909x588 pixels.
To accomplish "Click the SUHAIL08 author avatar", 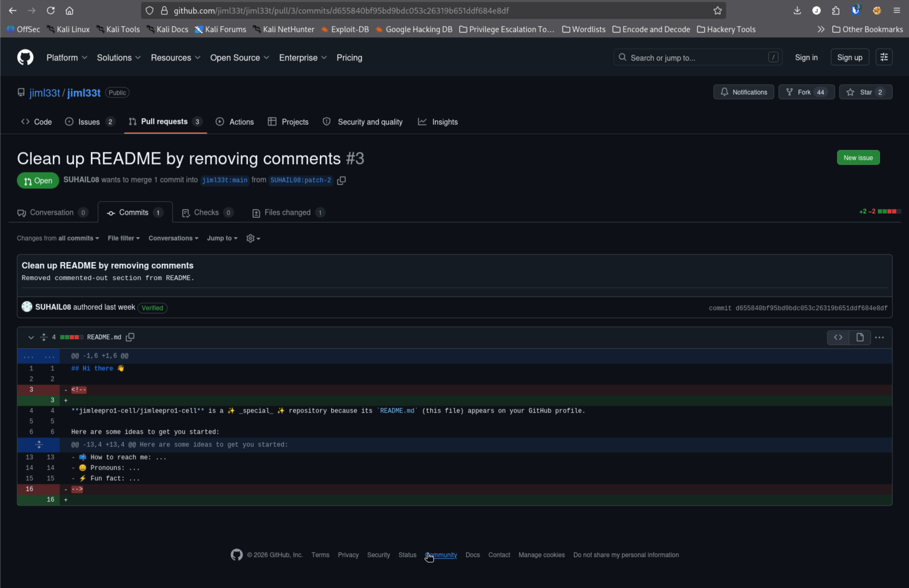I will point(27,307).
